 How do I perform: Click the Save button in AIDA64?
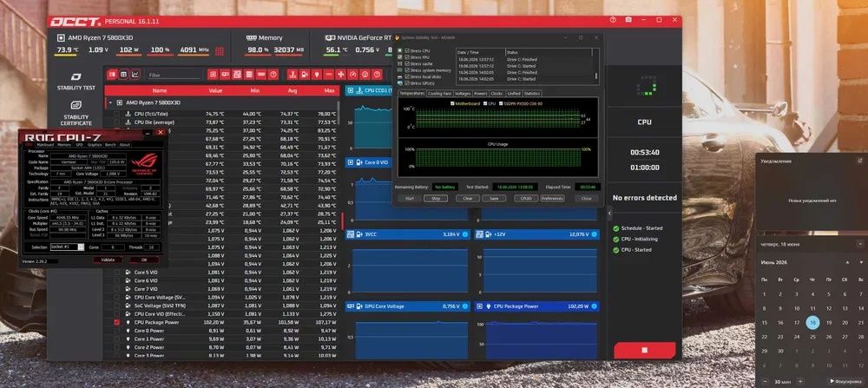[x=495, y=198]
